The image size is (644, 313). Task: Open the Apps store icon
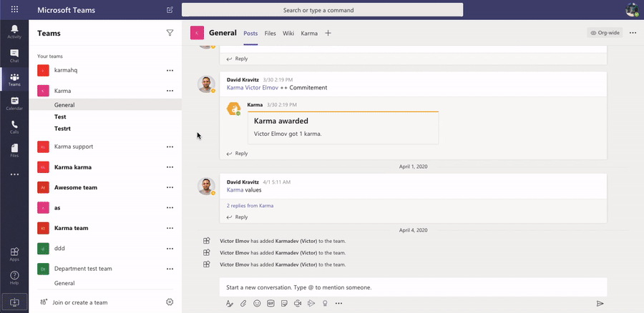14,254
